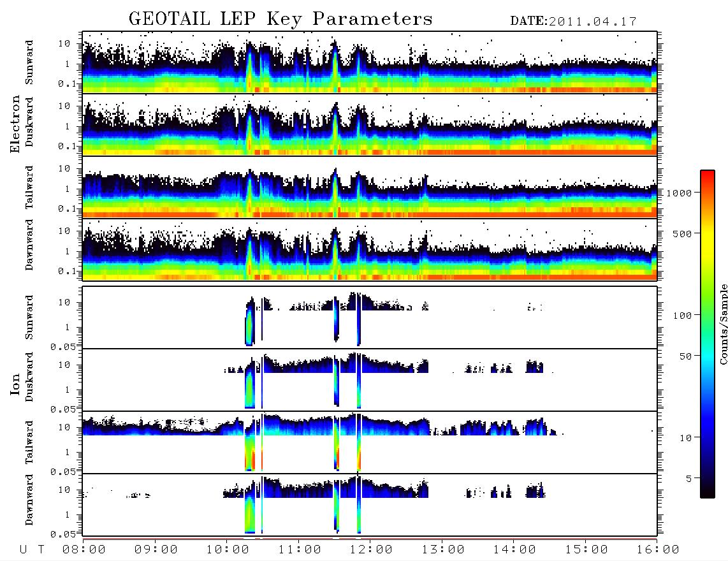728x561 pixels.
Task: Click the Electron "Sunward" panel label
Action: pyautogui.click(x=29, y=62)
